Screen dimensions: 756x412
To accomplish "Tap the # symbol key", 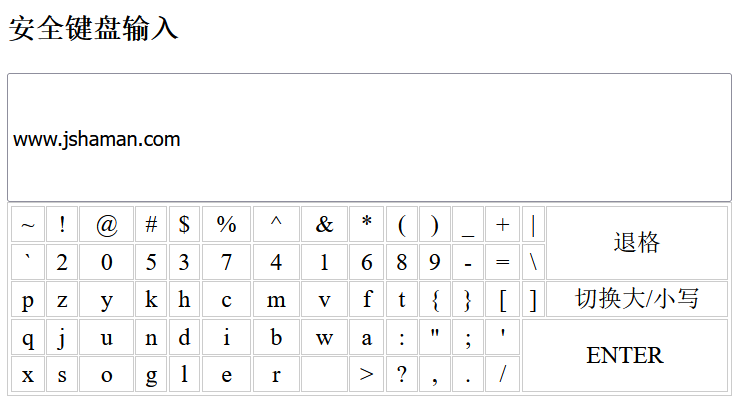I will tap(151, 224).
